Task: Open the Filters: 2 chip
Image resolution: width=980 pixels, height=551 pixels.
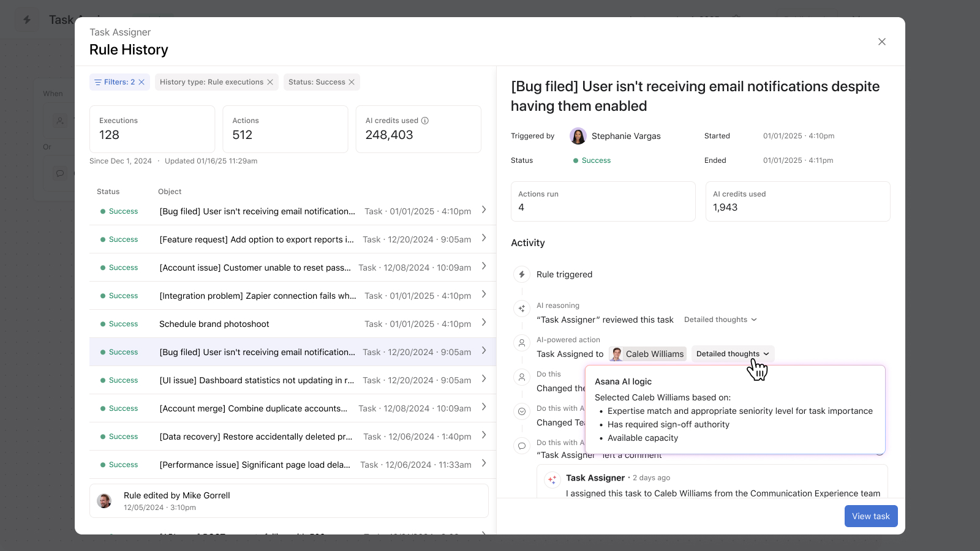Action: click(119, 81)
